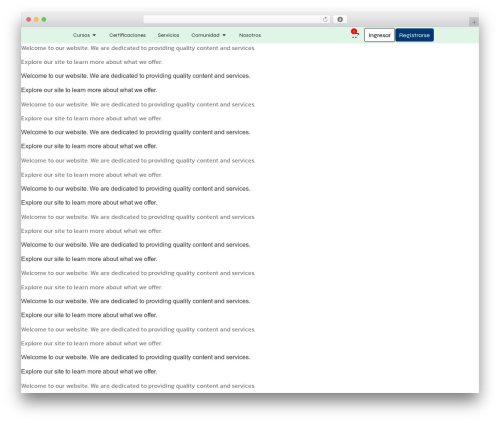The image size is (500, 423).
Task: Focus the browser address bar
Action: (x=236, y=19)
